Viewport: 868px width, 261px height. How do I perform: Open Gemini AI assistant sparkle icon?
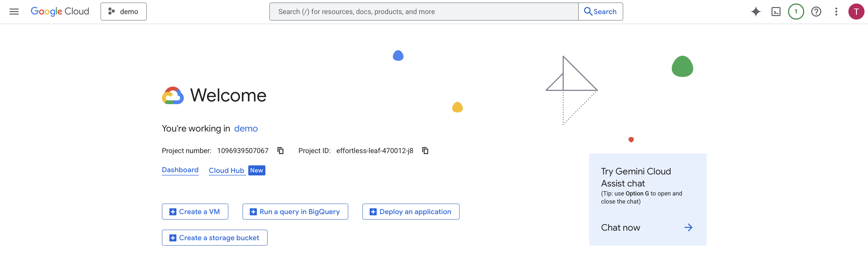[x=755, y=12]
